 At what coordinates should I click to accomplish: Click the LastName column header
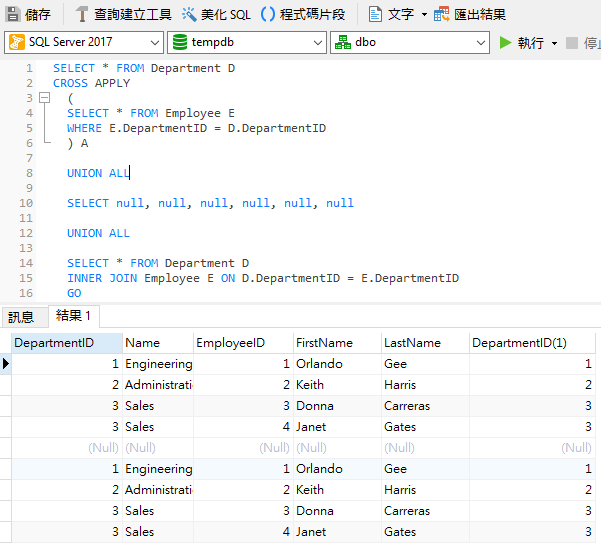tap(412, 343)
